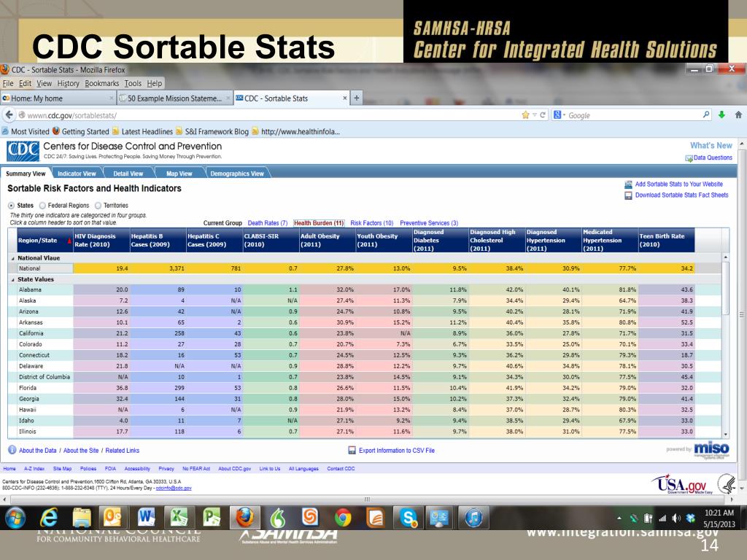Image resolution: width=747 pixels, height=560 pixels.
Task: Click Download Sortable Stats Fact Sheets
Action: (681, 195)
